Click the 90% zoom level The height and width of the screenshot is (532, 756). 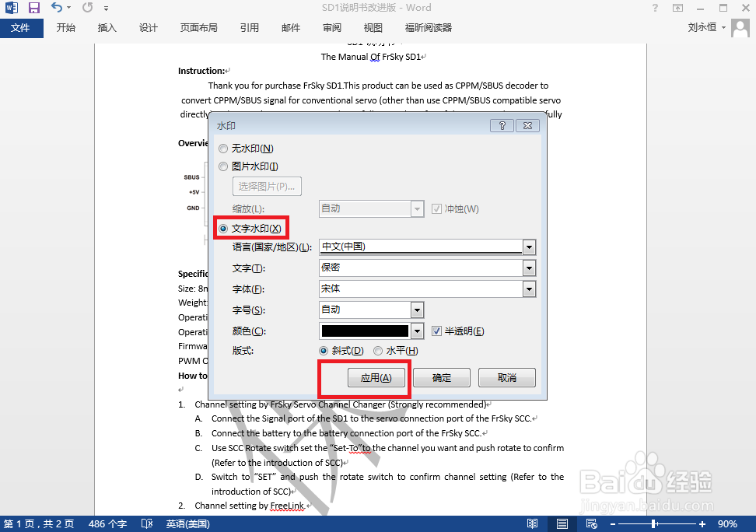[727, 523]
